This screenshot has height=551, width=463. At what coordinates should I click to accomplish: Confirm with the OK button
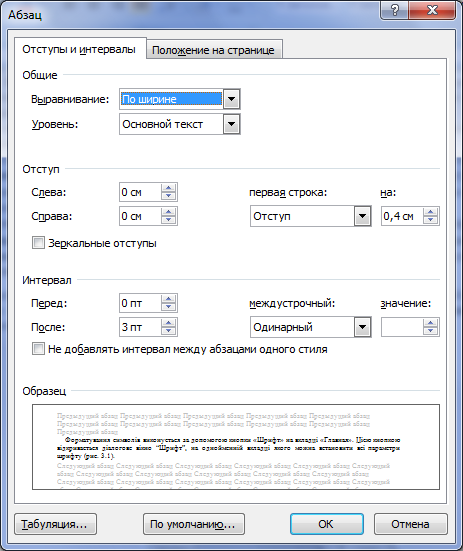(x=327, y=524)
